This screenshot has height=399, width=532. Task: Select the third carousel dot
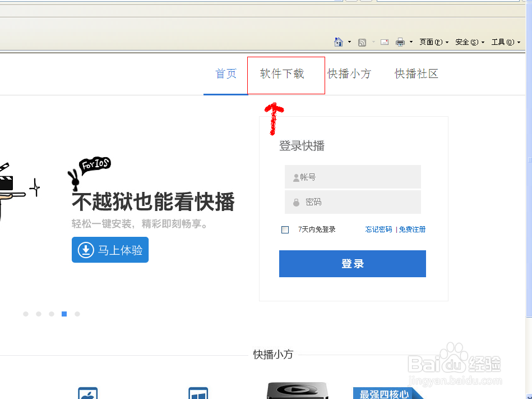pyautogui.click(x=52, y=314)
